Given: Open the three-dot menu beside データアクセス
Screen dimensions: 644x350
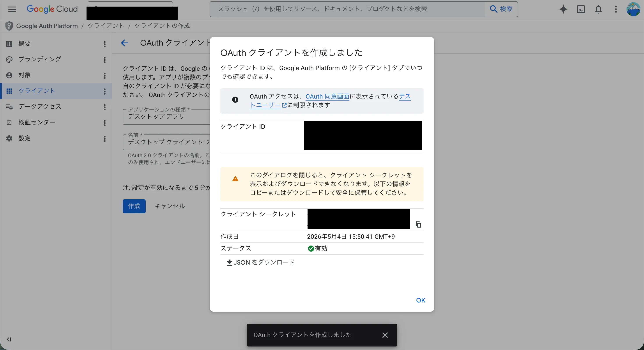Looking at the screenshot, I should pos(104,107).
